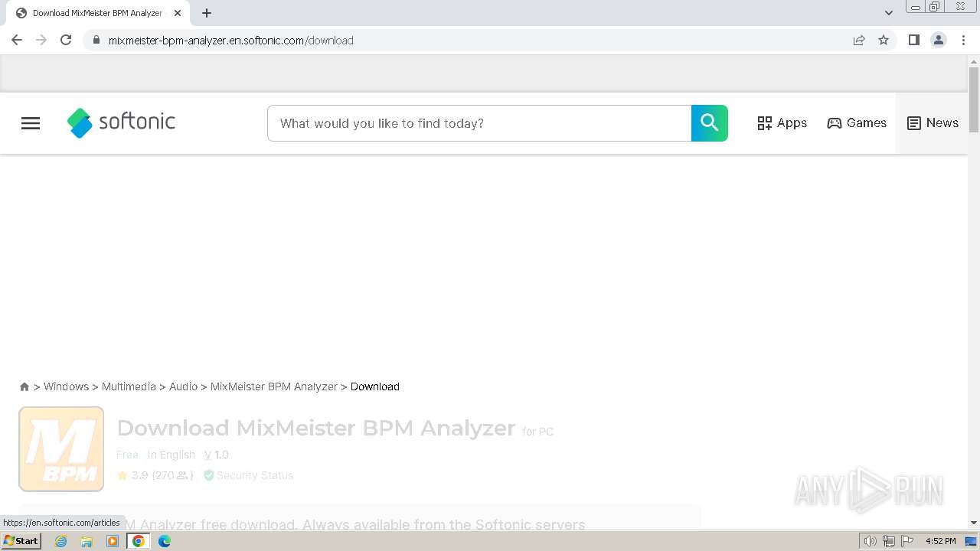980x551 pixels.
Task: Focus the Softonic search field
Action: [479, 123]
